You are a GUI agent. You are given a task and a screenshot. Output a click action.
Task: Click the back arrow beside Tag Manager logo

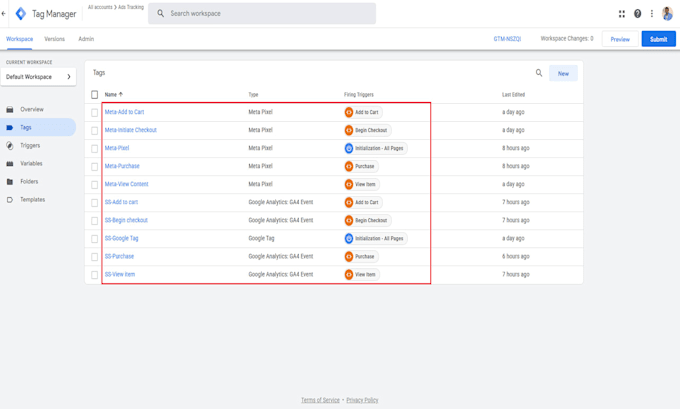click(x=3, y=13)
